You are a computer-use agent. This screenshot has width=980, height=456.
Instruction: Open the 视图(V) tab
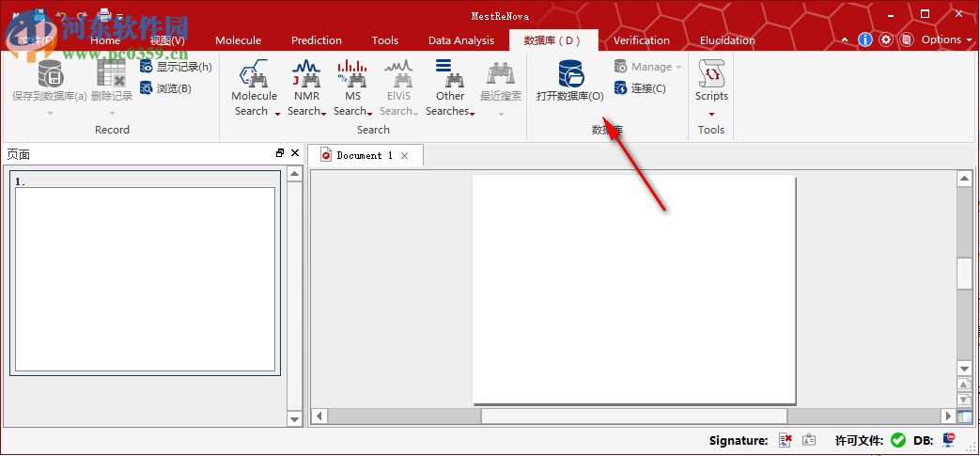click(x=167, y=40)
